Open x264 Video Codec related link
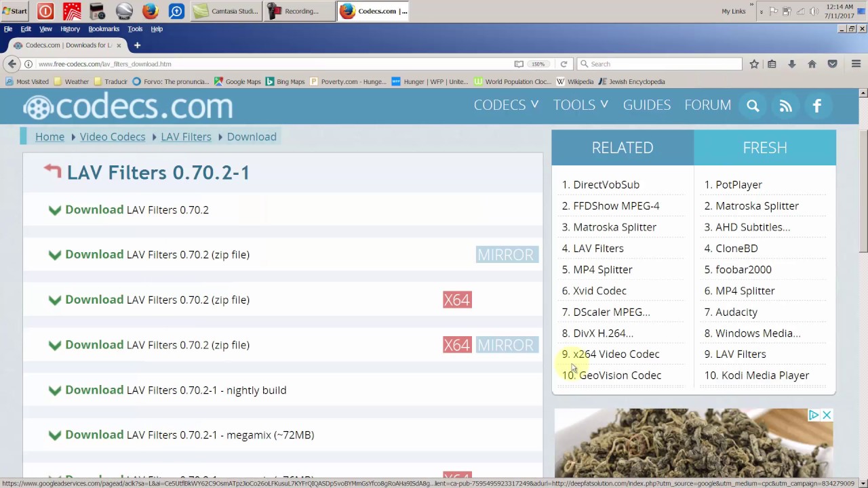 tap(616, 354)
